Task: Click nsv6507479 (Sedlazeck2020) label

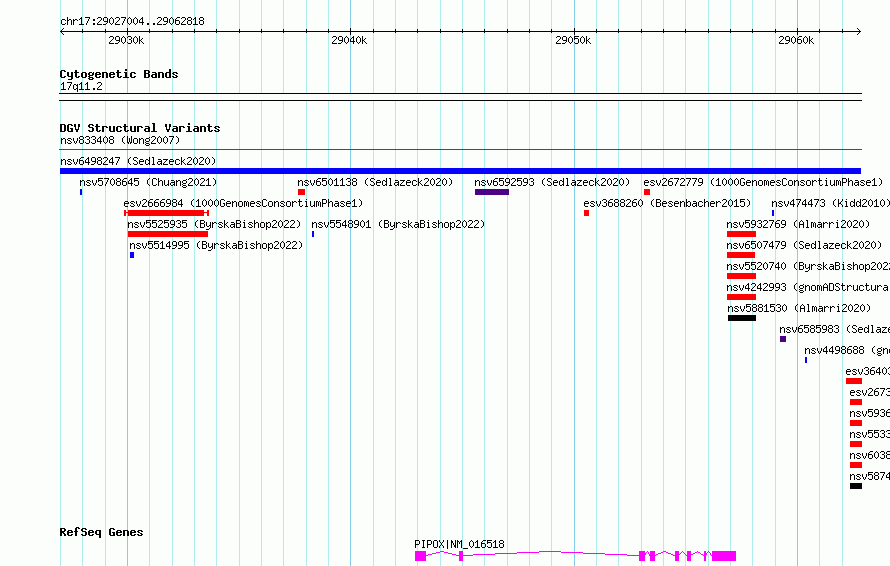Action: pyautogui.click(x=804, y=245)
